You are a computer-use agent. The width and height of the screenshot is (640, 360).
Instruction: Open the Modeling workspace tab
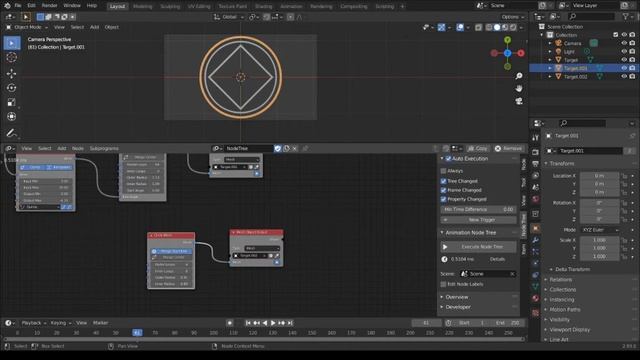(x=142, y=6)
